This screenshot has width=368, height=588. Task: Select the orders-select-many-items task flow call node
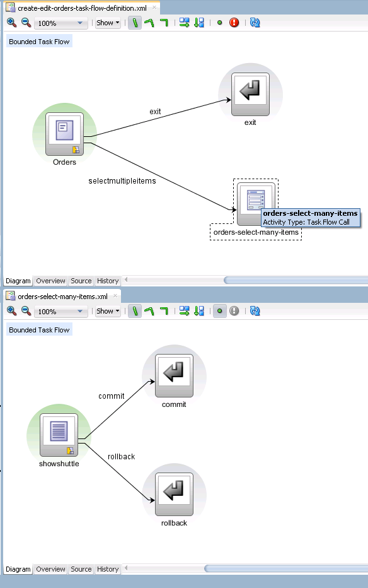click(256, 204)
